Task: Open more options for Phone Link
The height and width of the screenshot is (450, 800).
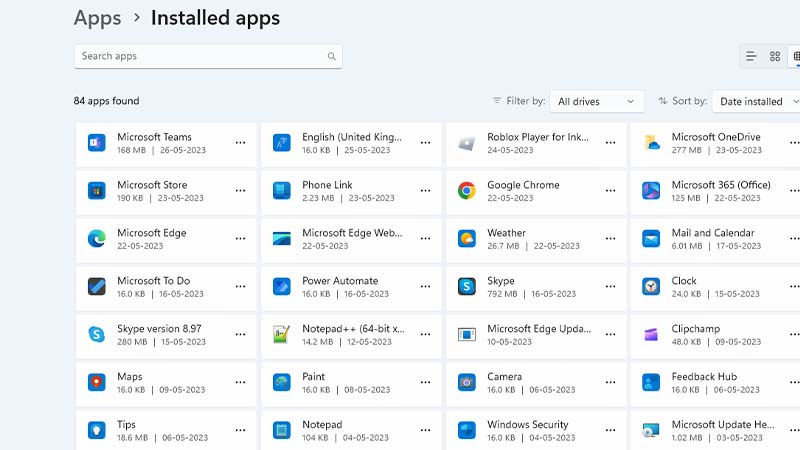Action: [426, 191]
